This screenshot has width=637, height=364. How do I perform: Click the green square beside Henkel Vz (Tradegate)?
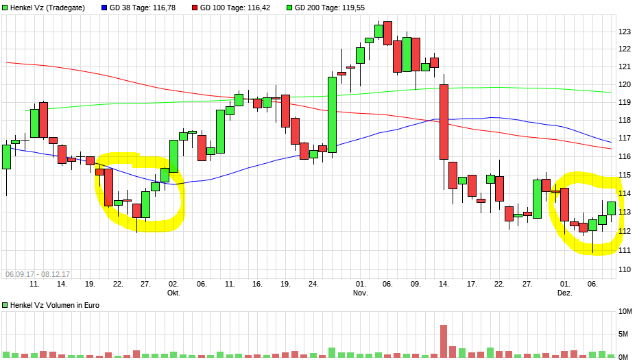(5, 8)
